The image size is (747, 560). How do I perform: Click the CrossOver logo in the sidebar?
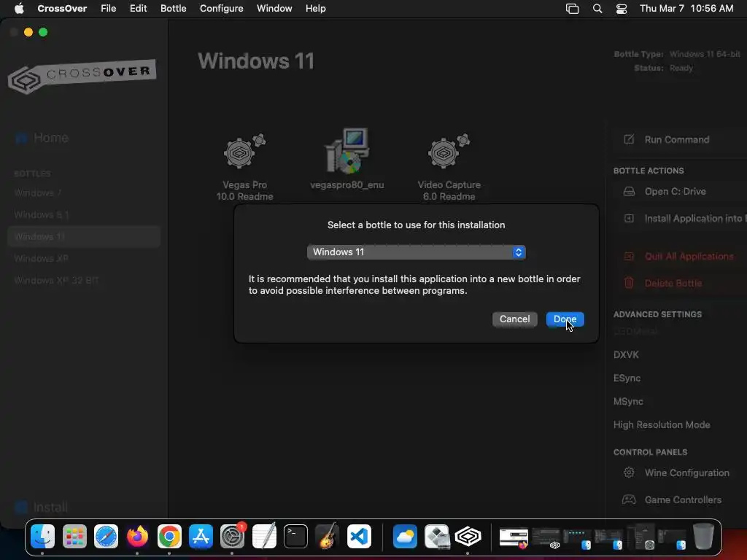(82, 76)
